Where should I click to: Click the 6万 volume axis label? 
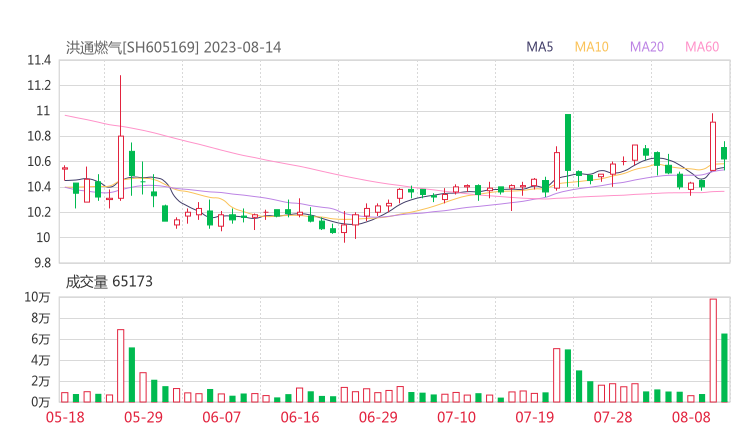[x=41, y=339]
